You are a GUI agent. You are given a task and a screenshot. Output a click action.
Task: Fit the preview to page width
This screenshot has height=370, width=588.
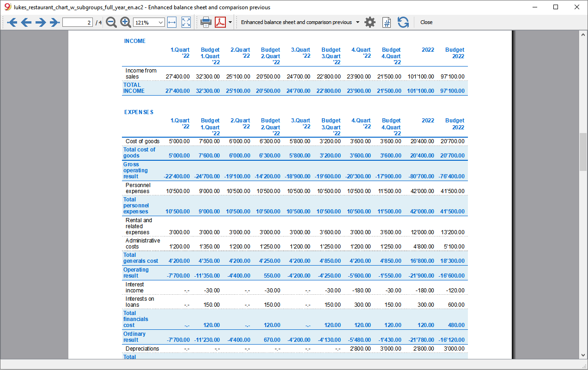(172, 22)
